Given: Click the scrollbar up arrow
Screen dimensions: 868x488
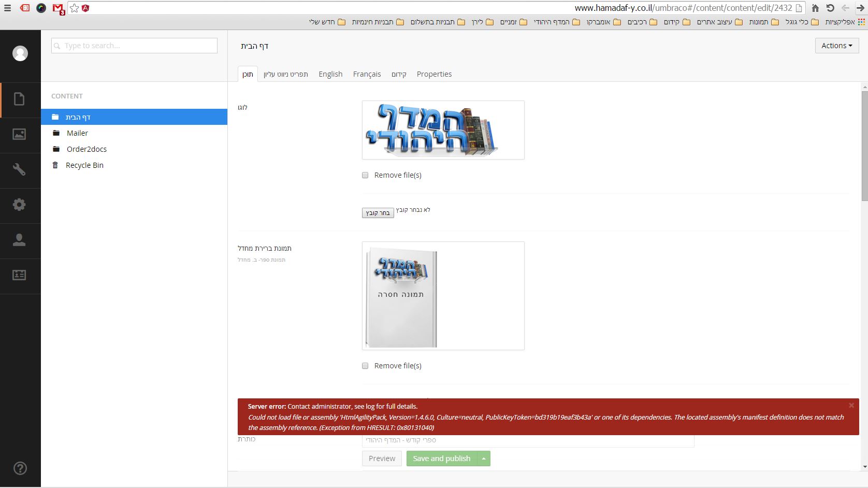Looking at the screenshot, I should (x=864, y=87).
